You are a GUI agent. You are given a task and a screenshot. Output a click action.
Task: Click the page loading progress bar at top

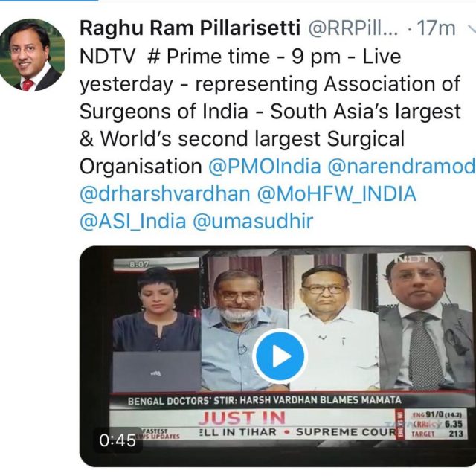point(49,1)
